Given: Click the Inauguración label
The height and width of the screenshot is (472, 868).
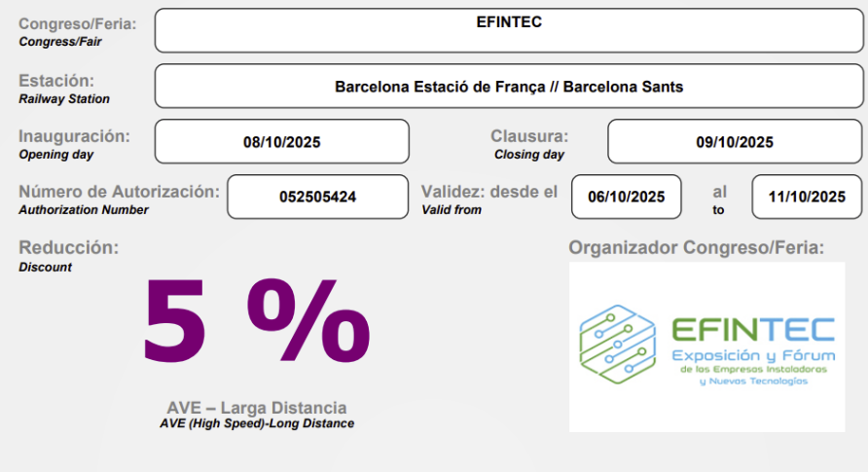Looking at the screenshot, I should click(74, 136).
